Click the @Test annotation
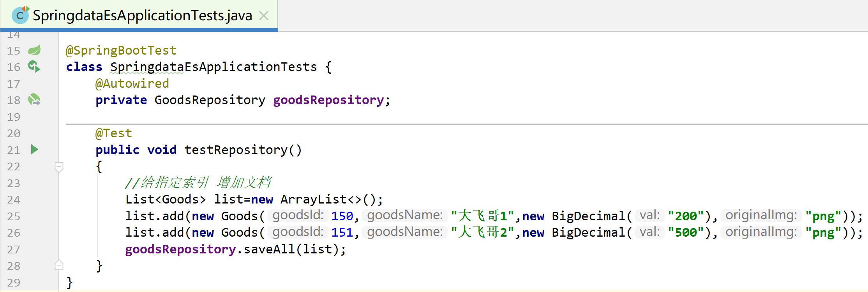The image size is (868, 292). pyautogui.click(x=114, y=133)
